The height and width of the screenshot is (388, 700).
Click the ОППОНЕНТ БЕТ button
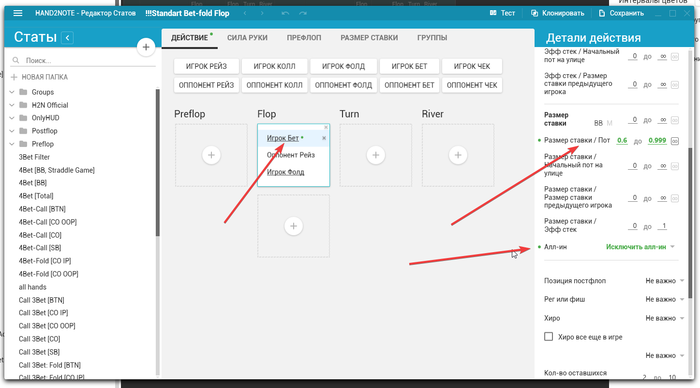[x=409, y=85]
